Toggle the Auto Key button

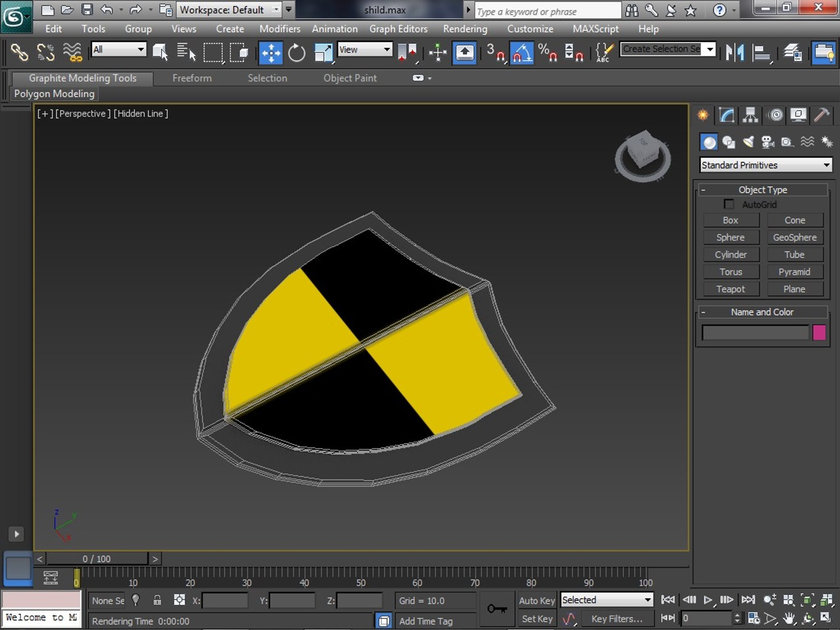pyautogui.click(x=537, y=600)
